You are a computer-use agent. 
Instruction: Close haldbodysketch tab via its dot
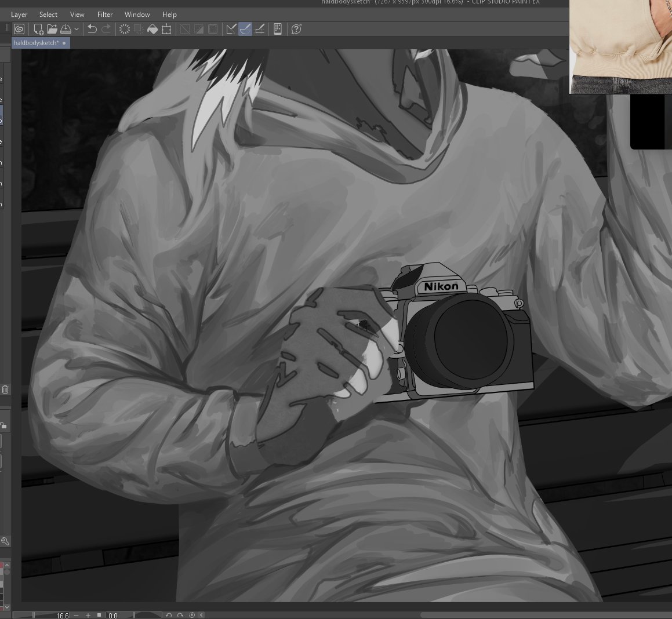point(64,43)
